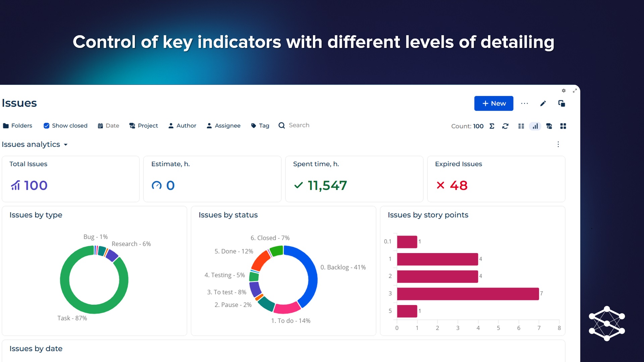Click the blue New button
Image resolution: width=644 pixels, height=362 pixels.
(493, 104)
